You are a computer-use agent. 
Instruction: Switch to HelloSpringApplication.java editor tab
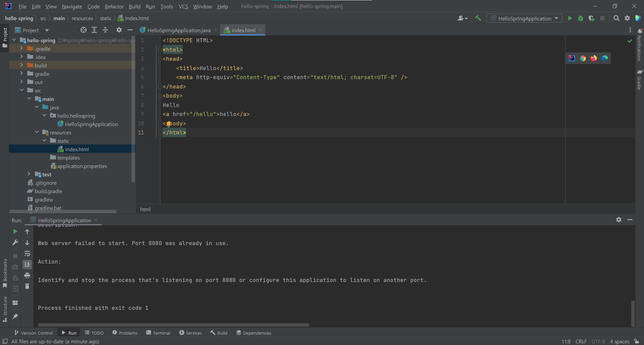tap(178, 30)
